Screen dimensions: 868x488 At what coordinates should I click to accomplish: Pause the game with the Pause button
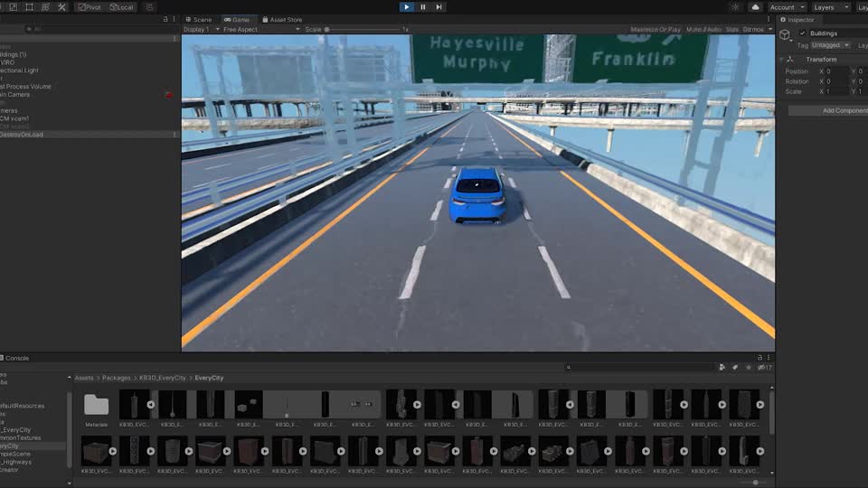coord(423,7)
